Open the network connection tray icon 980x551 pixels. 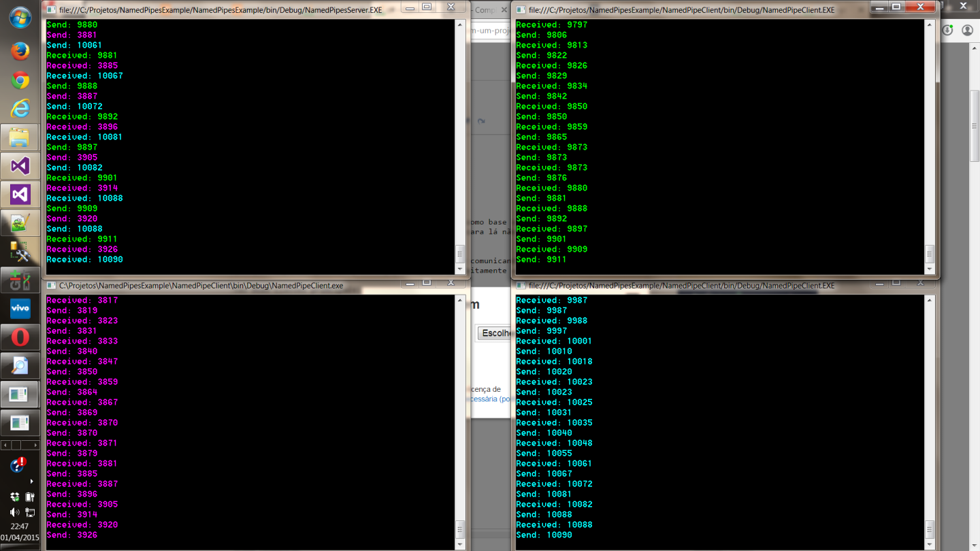29,512
